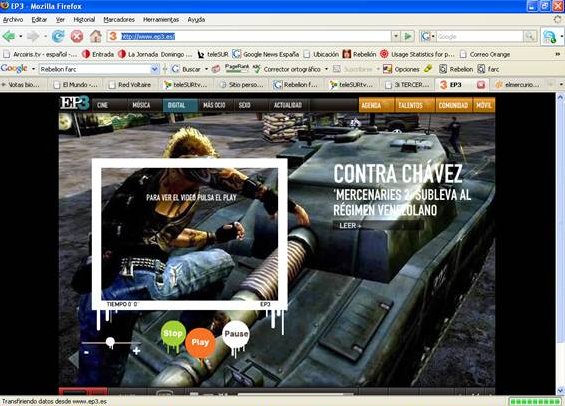Click the EP3 site favicon in address bar
Image resolution: width=565 pixels, height=406 pixels.
click(113, 36)
